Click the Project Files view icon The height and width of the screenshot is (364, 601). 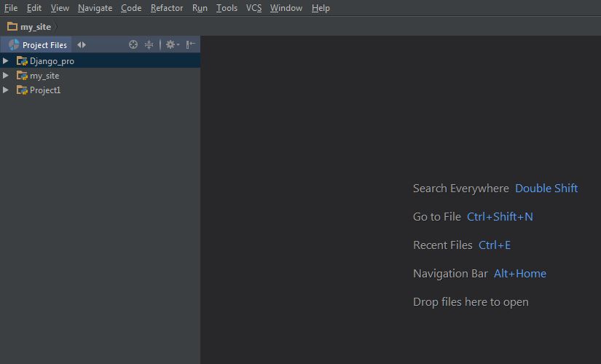pyautogui.click(x=14, y=45)
